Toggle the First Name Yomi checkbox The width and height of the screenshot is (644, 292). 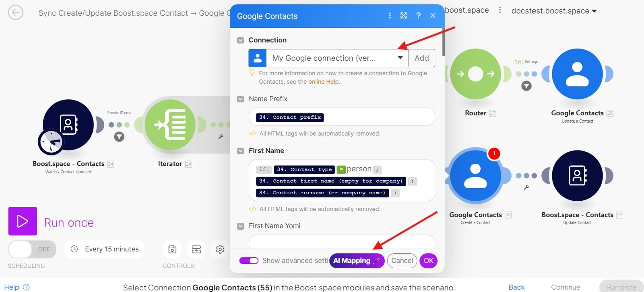pyautogui.click(x=241, y=226)
